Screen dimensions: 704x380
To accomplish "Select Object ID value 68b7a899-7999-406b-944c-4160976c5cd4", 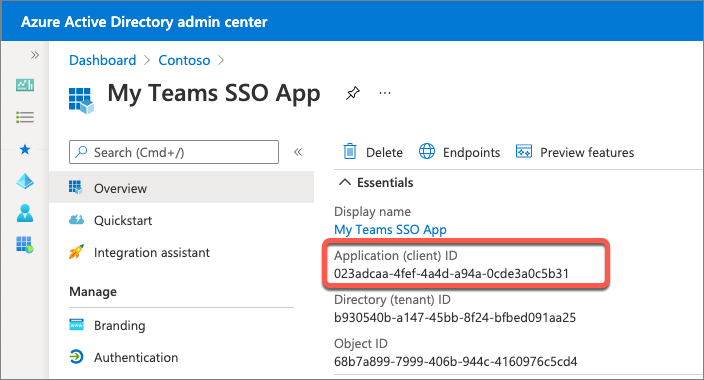I will tap(455, 362).
